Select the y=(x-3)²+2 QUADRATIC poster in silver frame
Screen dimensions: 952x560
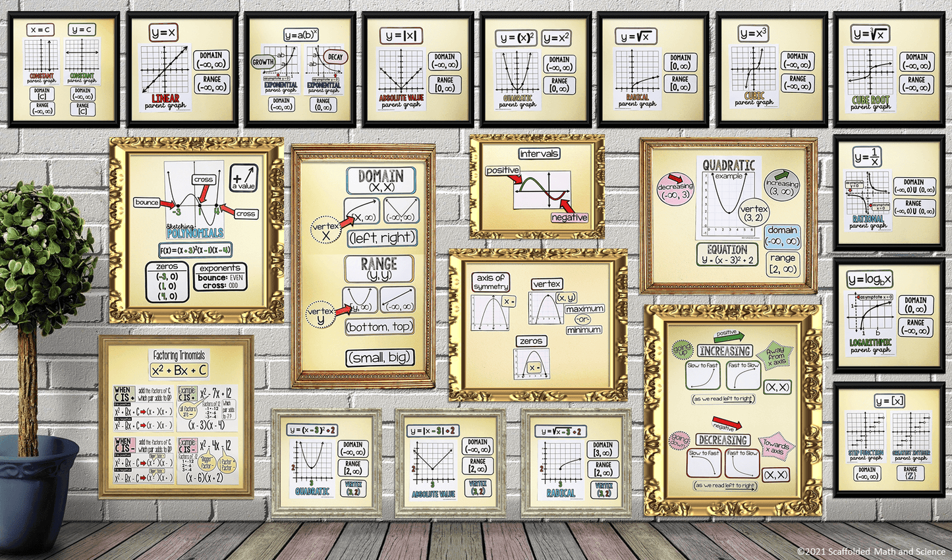[325, 463]
